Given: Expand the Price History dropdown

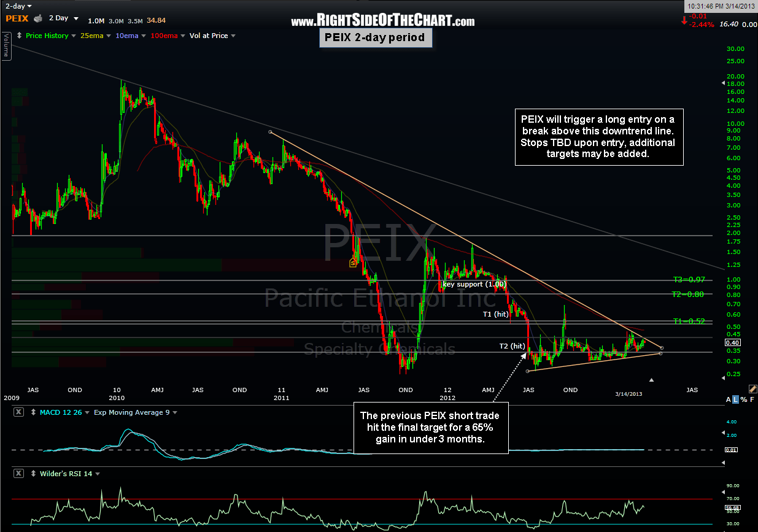Looking at the screenshot, I should coord(51,36).
